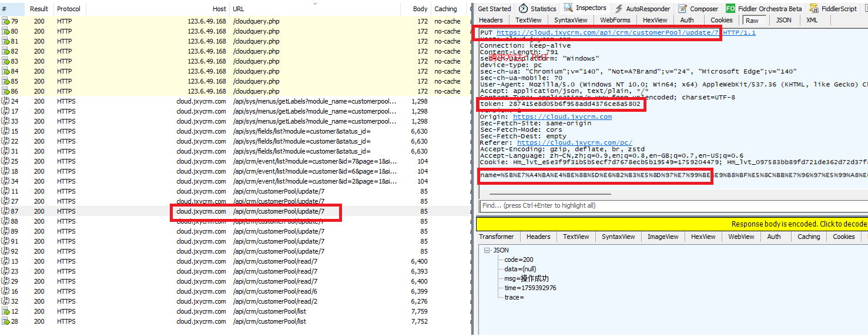Click the JSON icon of session 92
Image resolution: width=868 pixels, height=336 pixels.
pyautogui.click(x=5, y=251)
